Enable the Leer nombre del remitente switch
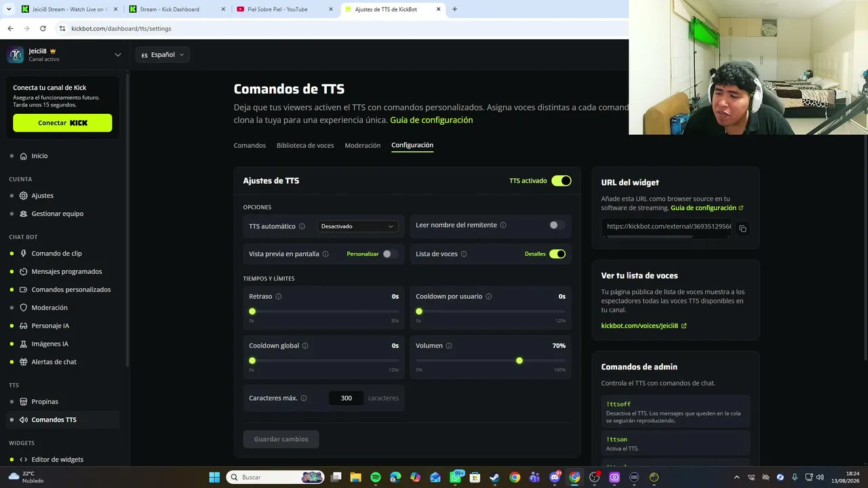Image resolution: width=868 pixels, height=488 pixels. point(557,225)
